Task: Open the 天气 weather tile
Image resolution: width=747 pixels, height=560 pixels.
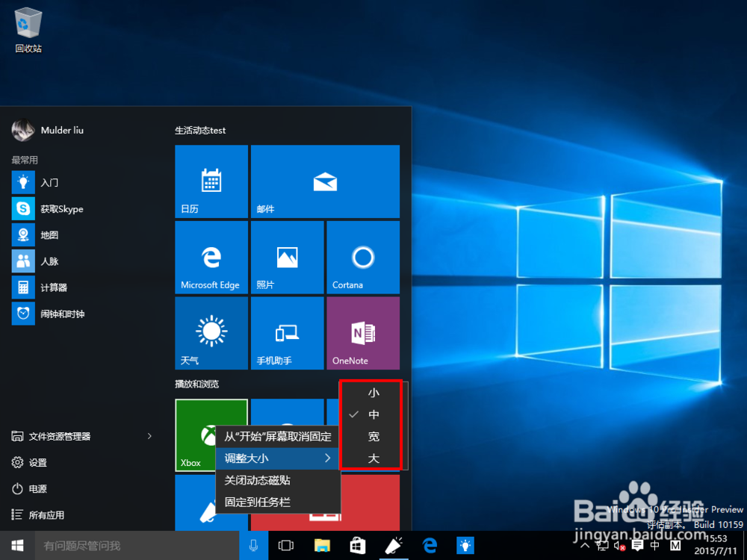Action: 211,333
